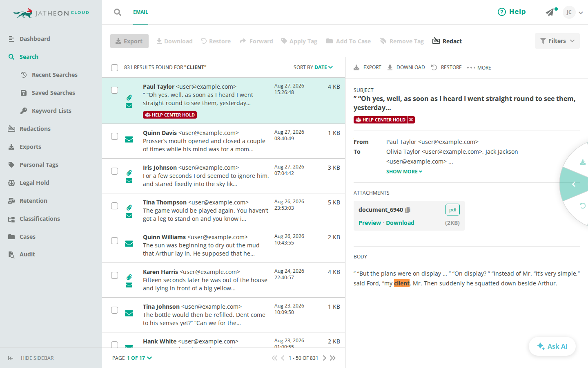
Task: Check the Paul Taylor email checkbox
Action: point(115,90)
